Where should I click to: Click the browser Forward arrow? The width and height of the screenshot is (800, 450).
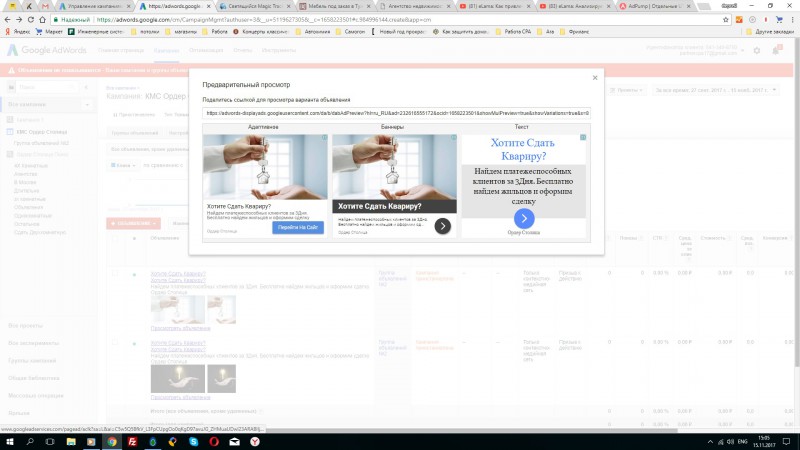click(19, 19)
